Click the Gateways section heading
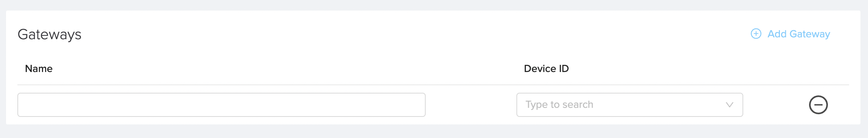The width and height of the screenshot is (868, 138). click(x=50, y=35)
